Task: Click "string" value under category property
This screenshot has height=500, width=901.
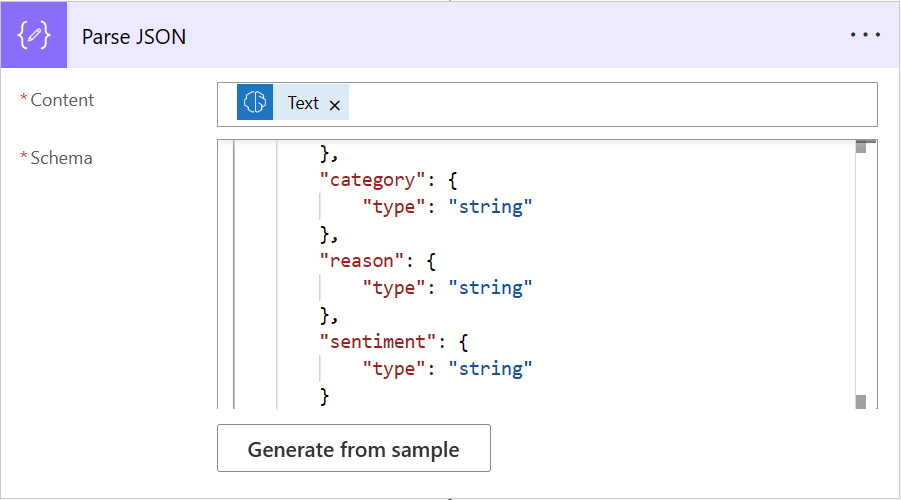Action: (x=490, y=207)
